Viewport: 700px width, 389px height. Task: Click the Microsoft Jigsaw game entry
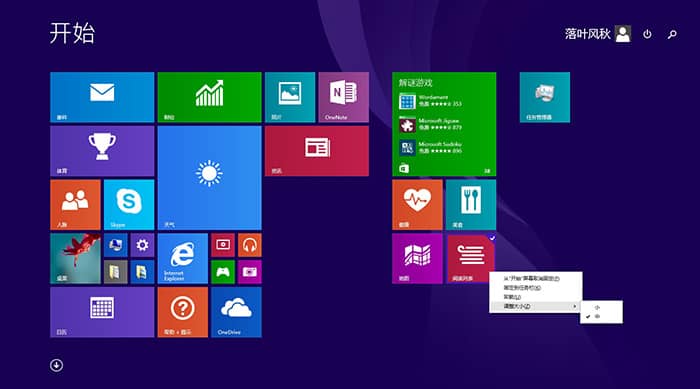(x=430, y=124)
